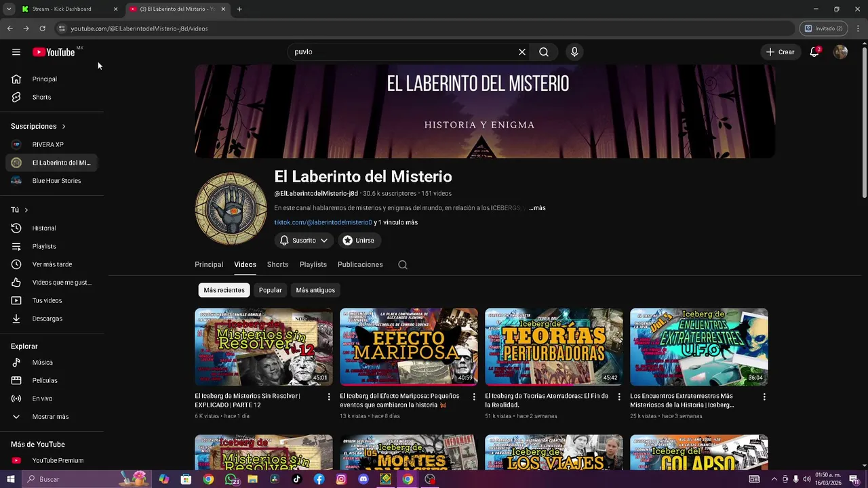Select the Más recientes filter chip
This screenshot has height=488, width=868.
click(x=224, y=290)
